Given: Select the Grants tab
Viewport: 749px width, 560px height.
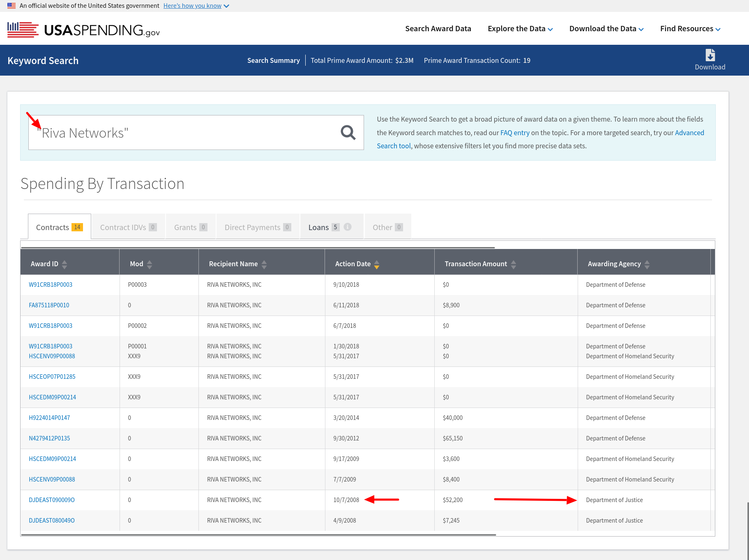Looking at the screenshot, I should (x=191, y=227).
